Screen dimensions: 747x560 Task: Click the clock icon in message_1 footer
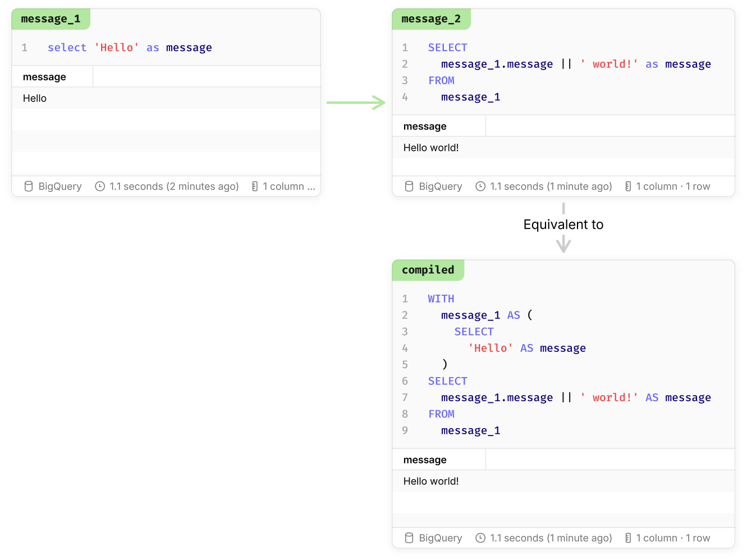point(100,186)
